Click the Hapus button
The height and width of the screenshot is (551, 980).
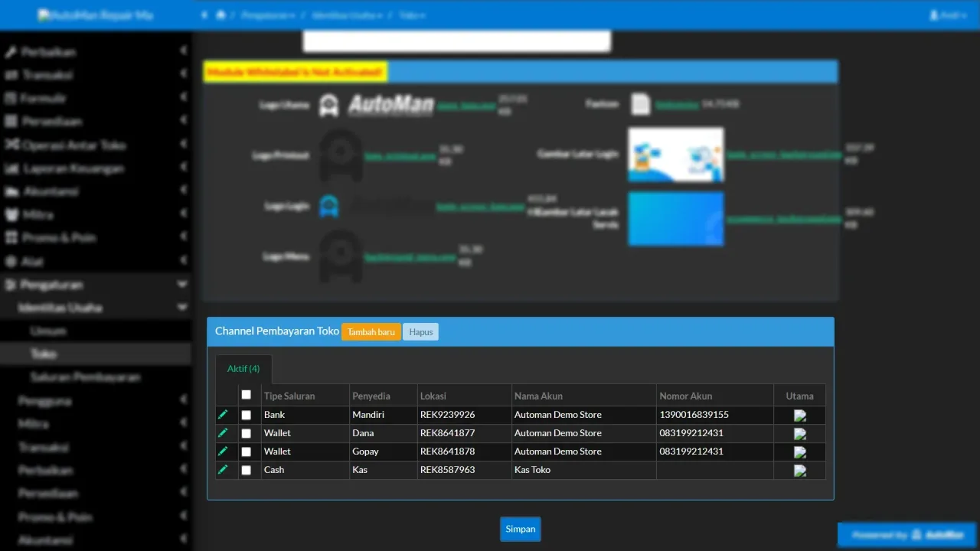click(x=421, y=332)
